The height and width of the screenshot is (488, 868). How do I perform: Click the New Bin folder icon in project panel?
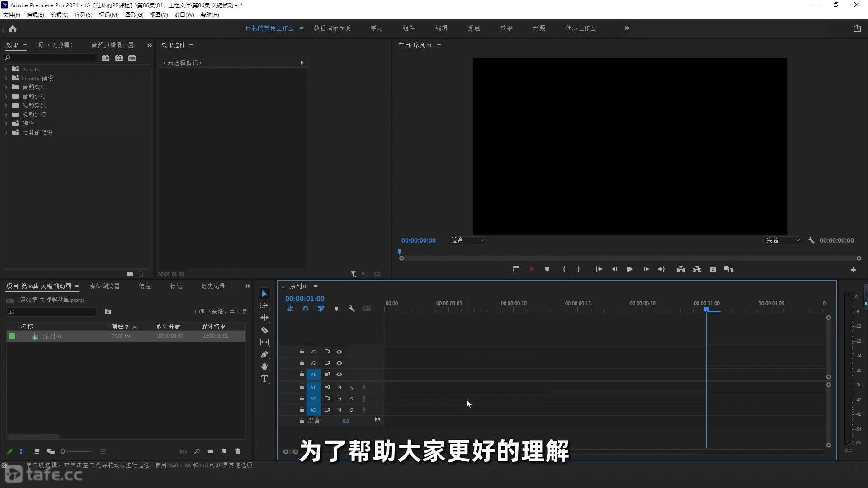[x=210, y=451]
